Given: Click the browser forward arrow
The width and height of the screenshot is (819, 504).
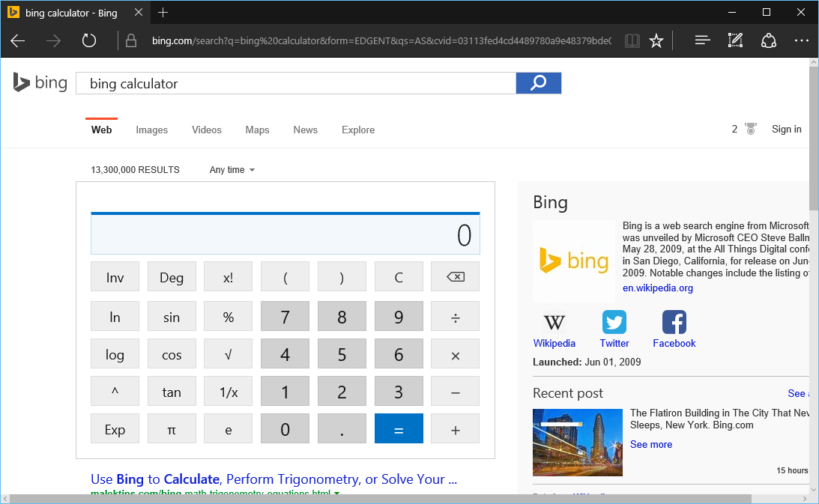Looking at the screenshot, I should point(53,40).
